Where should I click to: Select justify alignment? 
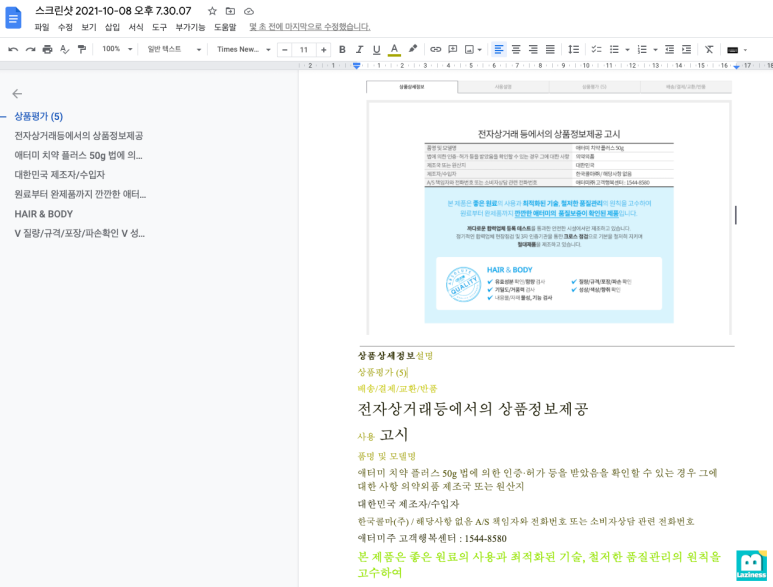550,49
